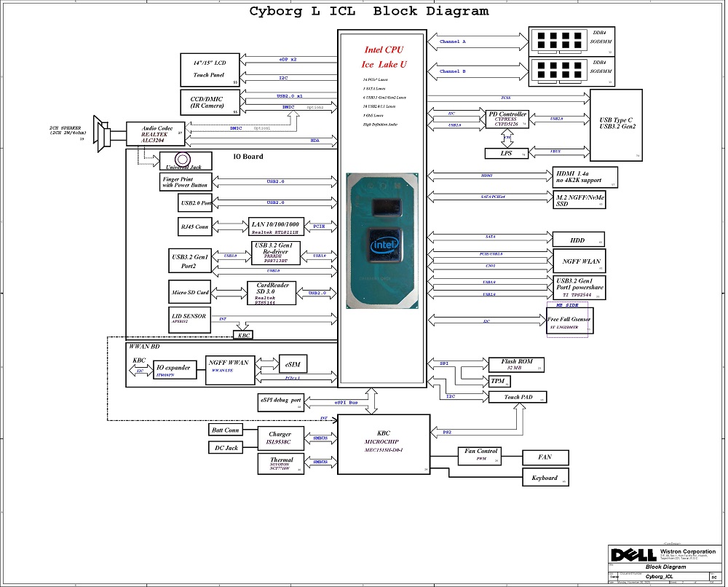
Task: Click the 'FAN' block
Action: coord(545,457)
